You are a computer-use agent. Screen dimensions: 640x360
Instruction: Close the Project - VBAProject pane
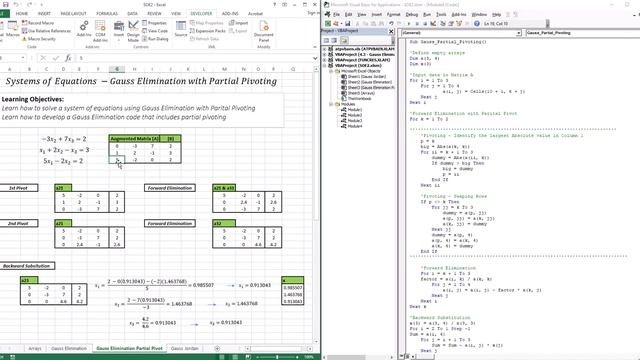pos(391,31)
